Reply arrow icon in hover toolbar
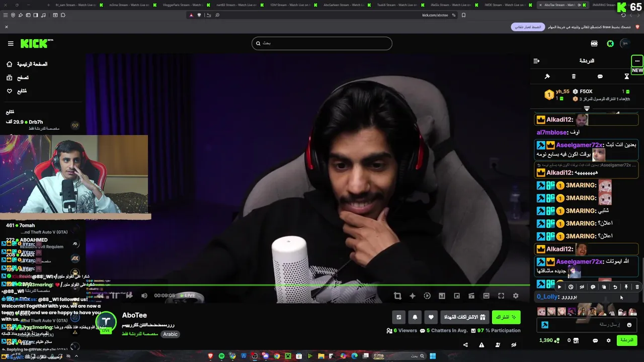This screenshot has width=644, height=362. [615, 287]
